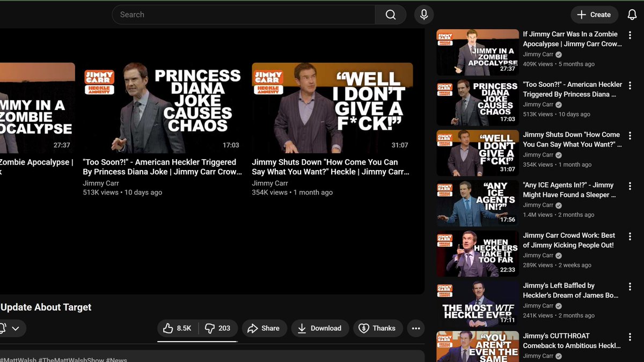Open options menu for Left Baffled video
The height and width of the screenshot is (362, 644).
630,286
